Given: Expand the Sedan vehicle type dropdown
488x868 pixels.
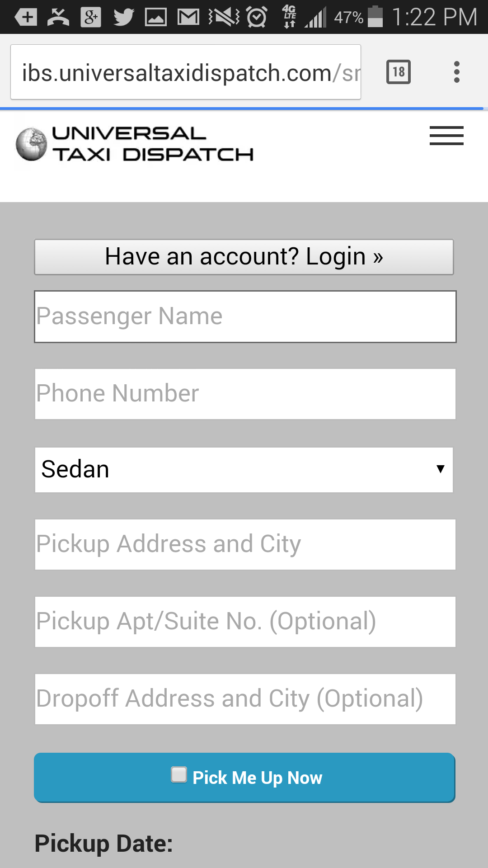Looking at the screenshot, I should [x=244, y=470].
